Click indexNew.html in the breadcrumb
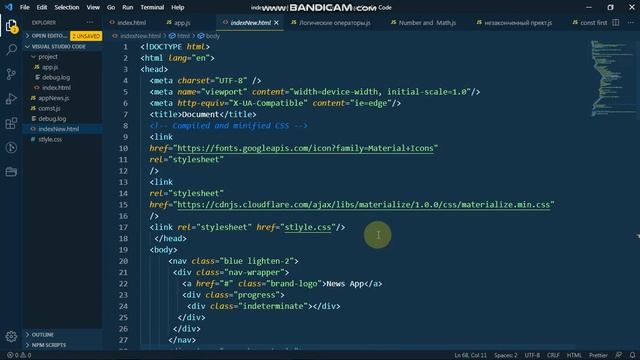 click(140, 36)
